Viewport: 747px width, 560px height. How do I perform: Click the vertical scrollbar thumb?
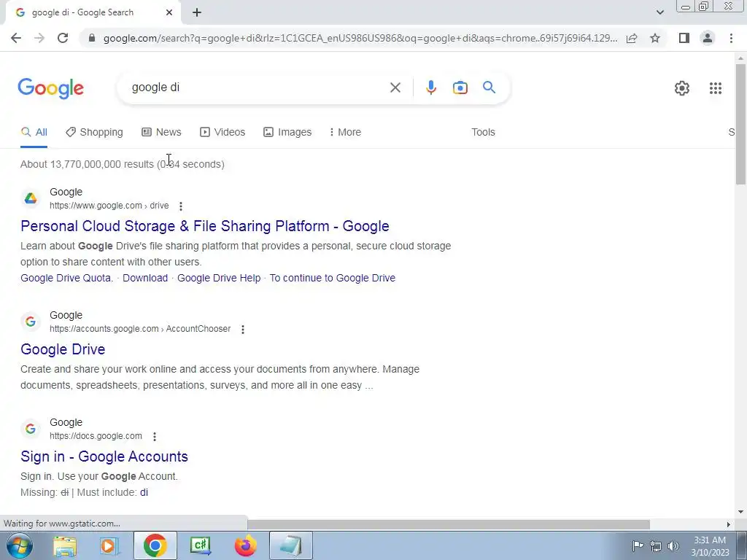[740, 124]
